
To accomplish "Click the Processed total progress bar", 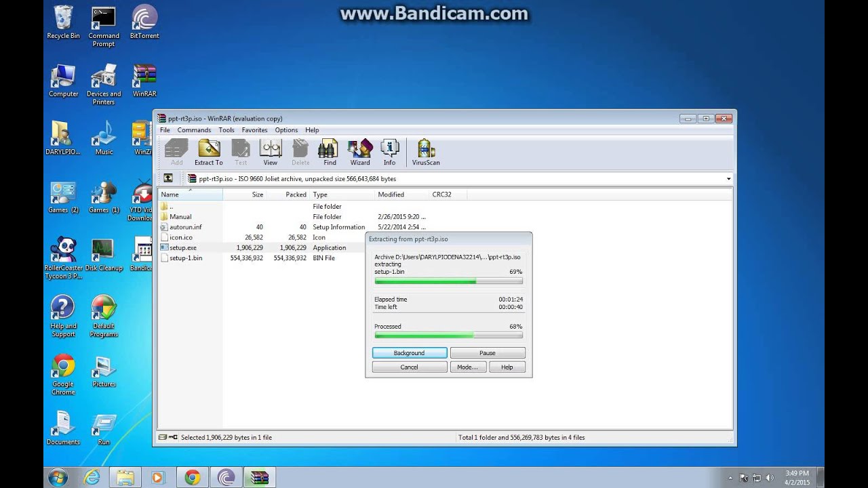I will [448, 335].
